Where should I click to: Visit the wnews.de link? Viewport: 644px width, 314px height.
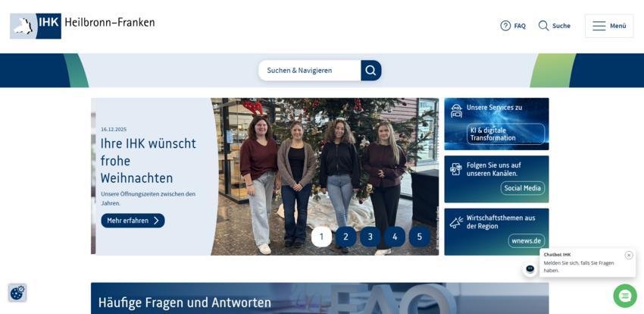point(526,240)
